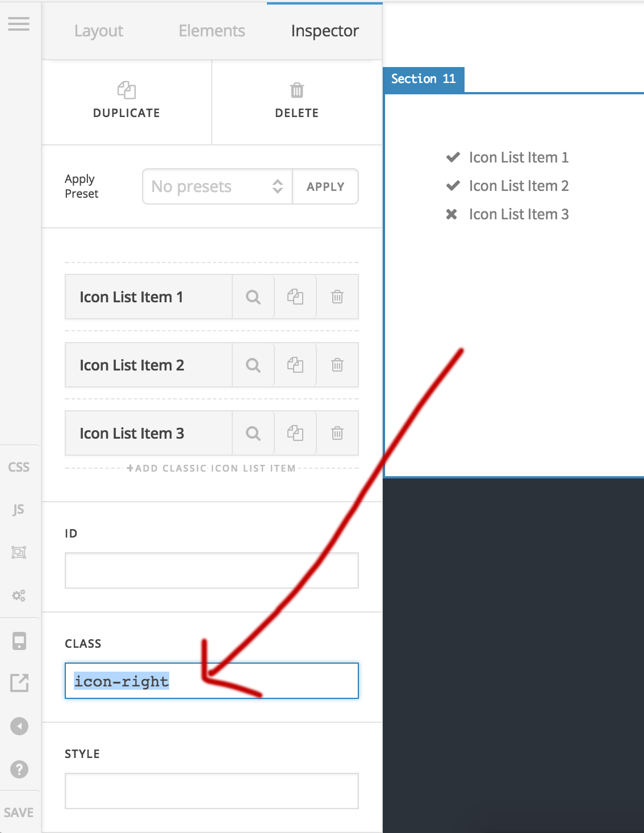Click the Duplicate element button
644x833 pixels.
(x=127, y=101)
